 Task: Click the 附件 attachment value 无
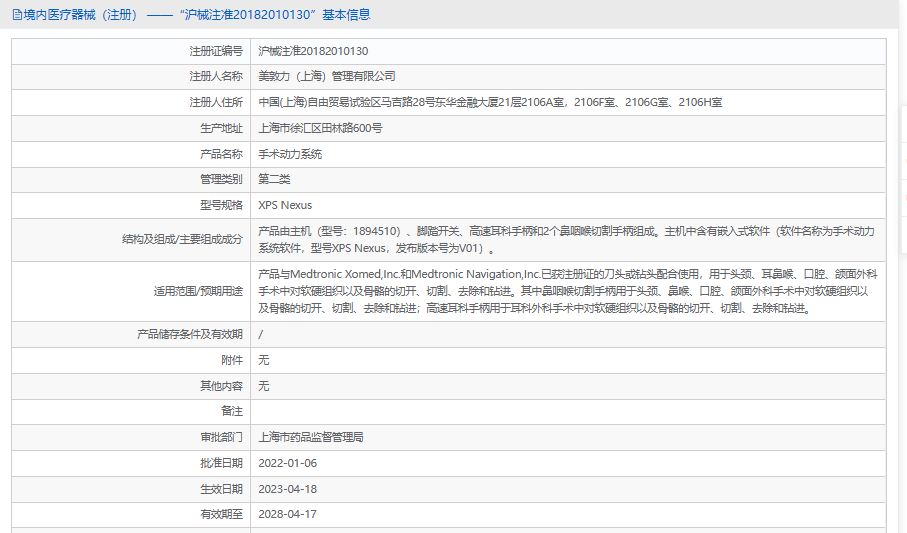(x=264, y=360)
